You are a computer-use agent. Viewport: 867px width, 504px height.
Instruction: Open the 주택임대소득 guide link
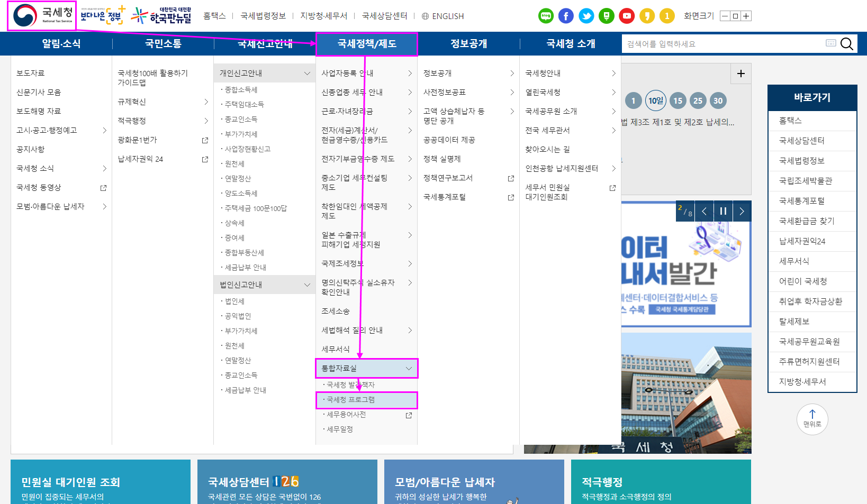pos(244,105)
